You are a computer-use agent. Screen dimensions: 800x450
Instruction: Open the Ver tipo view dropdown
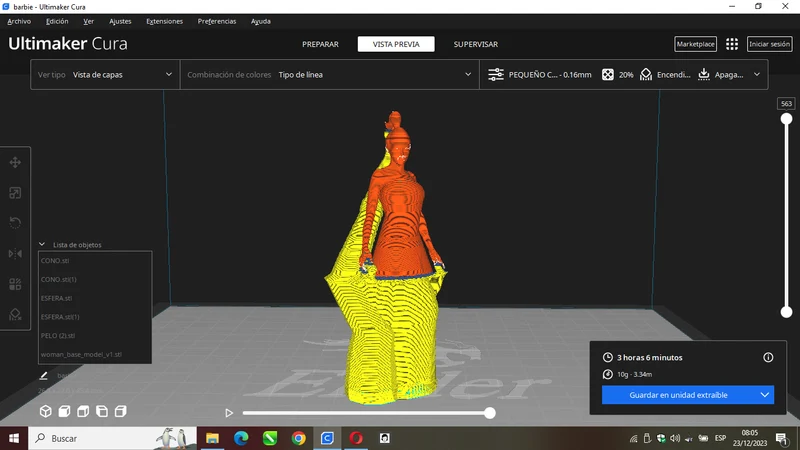point(105,74)
